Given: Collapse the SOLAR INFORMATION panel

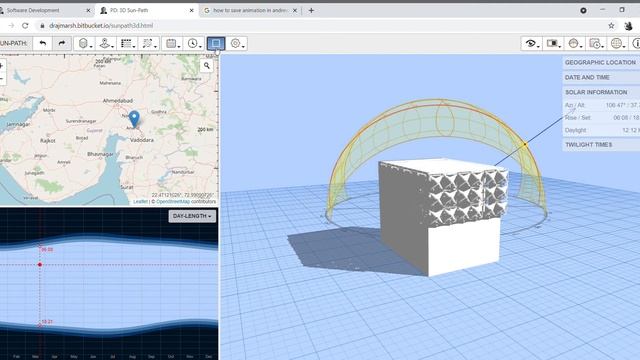Looking at the screenshot, I should [x=601, y=92].
